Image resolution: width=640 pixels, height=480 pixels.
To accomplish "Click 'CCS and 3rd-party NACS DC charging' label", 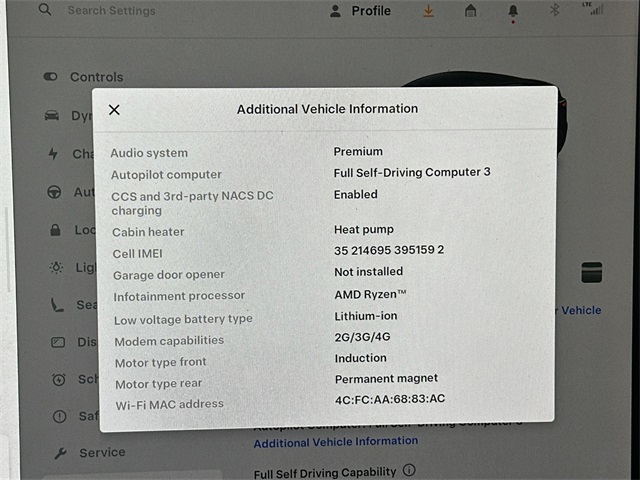I will [x=192, y=203].
